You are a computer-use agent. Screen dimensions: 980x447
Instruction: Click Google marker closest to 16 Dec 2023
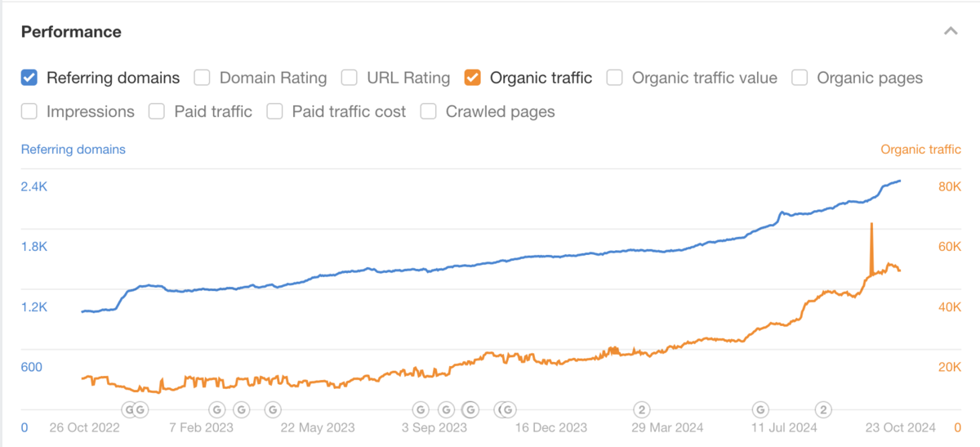[508, 409]
